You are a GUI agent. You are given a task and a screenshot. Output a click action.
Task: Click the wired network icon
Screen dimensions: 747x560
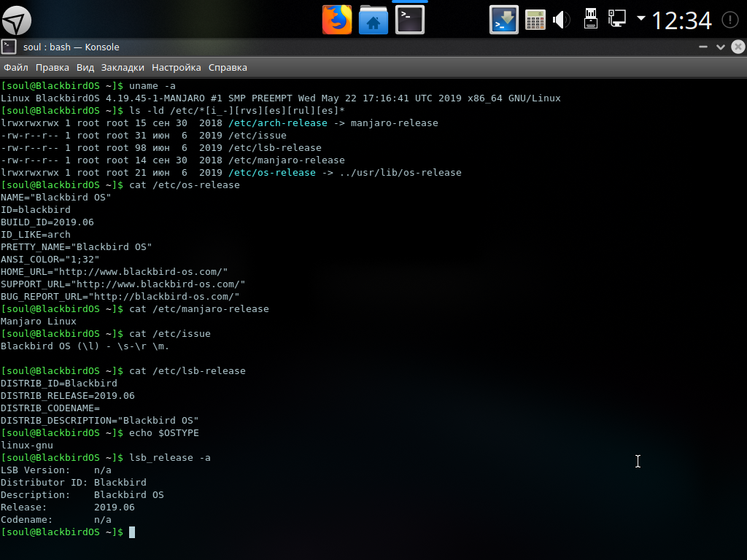[x=617, y=18]
